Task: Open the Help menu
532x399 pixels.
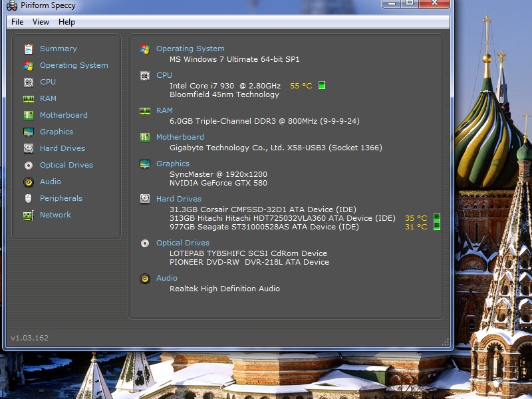Action: [66, 22]
